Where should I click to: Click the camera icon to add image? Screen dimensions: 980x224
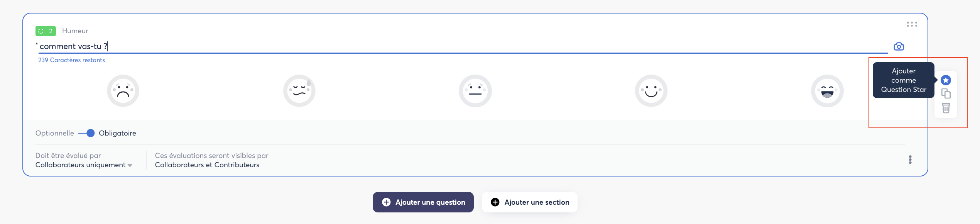pos(899,47)
